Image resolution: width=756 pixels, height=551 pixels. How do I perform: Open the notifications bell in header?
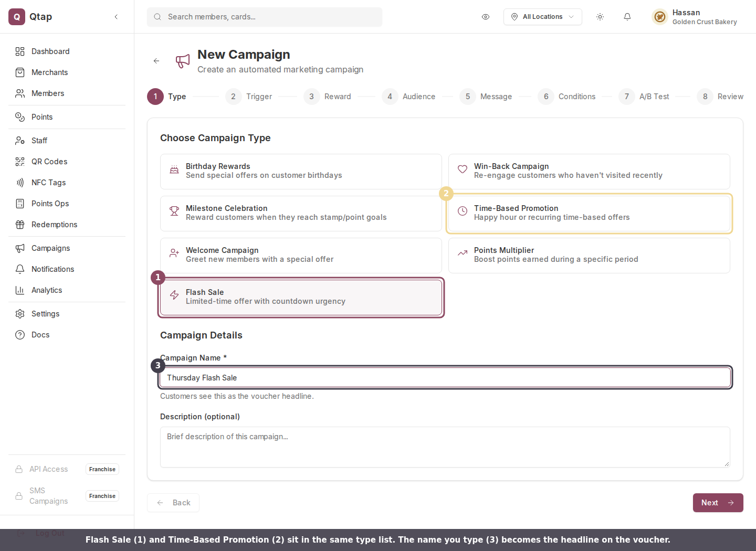pyautogui.click(x=627, y=17)
